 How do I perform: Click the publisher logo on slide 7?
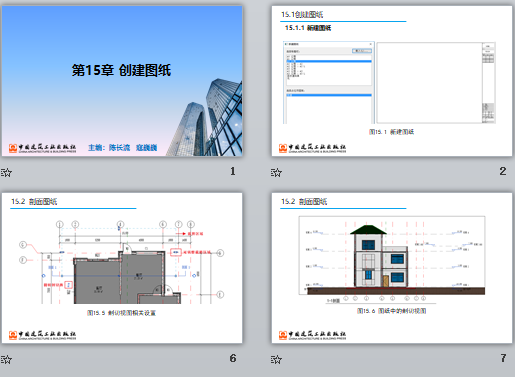(312, 335)
